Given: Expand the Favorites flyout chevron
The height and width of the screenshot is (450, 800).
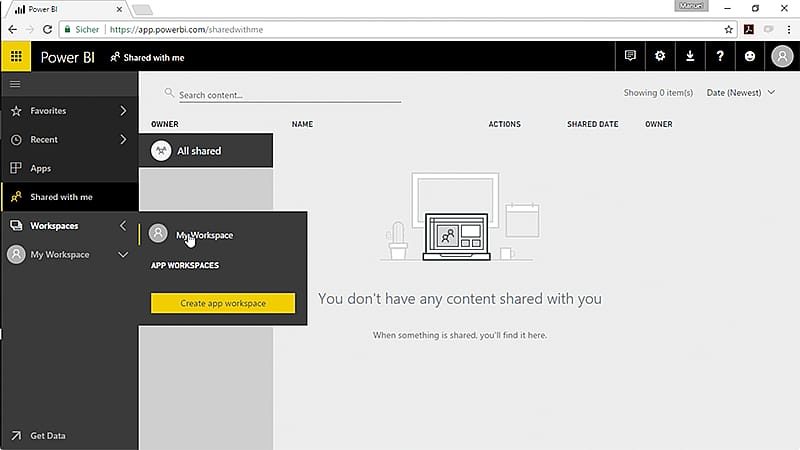Looking at the screenshot, I should (123, 111).
